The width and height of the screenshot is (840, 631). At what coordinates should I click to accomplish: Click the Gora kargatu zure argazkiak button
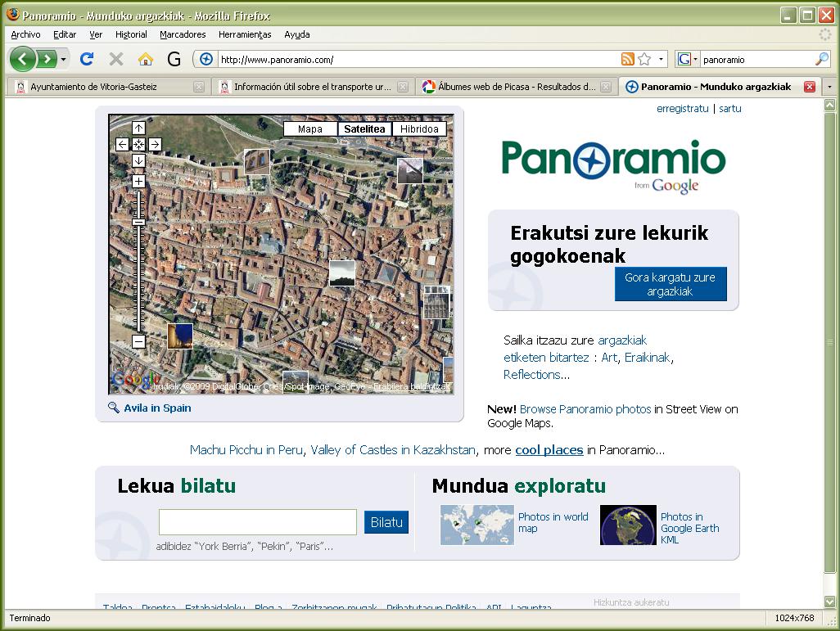[671, 284]
